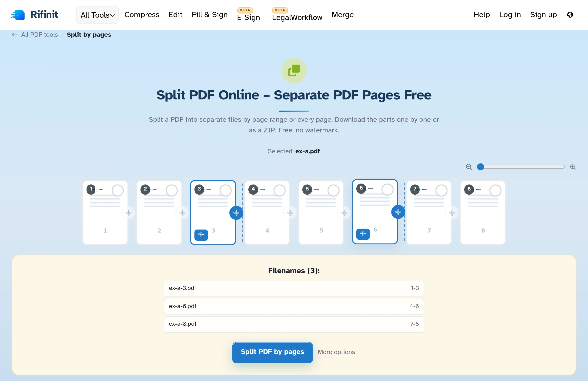Click the Rifinit logo icon

[17, 15]
